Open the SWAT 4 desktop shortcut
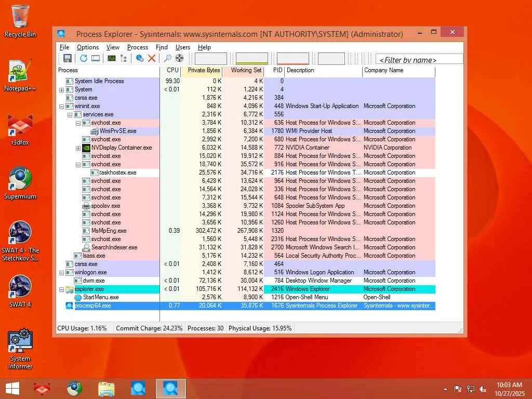This screenshot has height=399, width=532. 20,291
